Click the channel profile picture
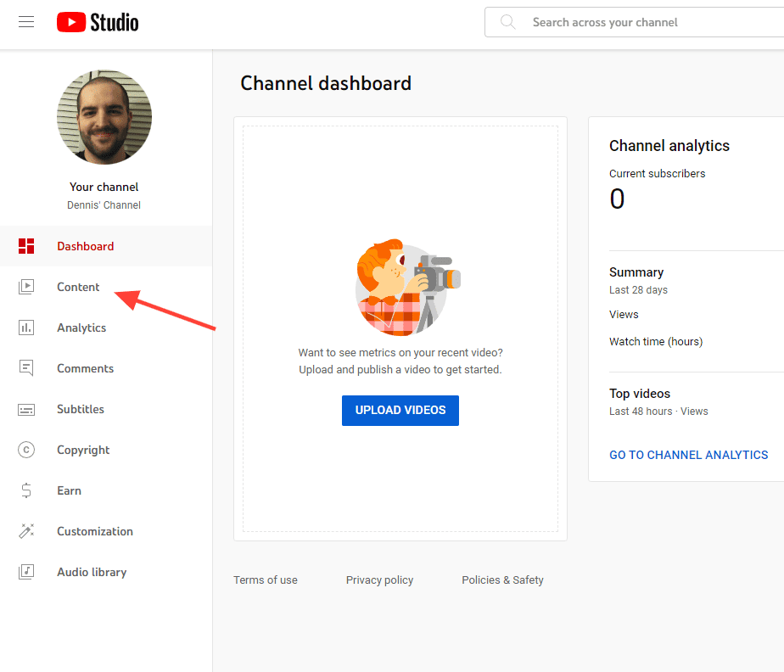This screenshot has width=784, height=672. [104, 117]
